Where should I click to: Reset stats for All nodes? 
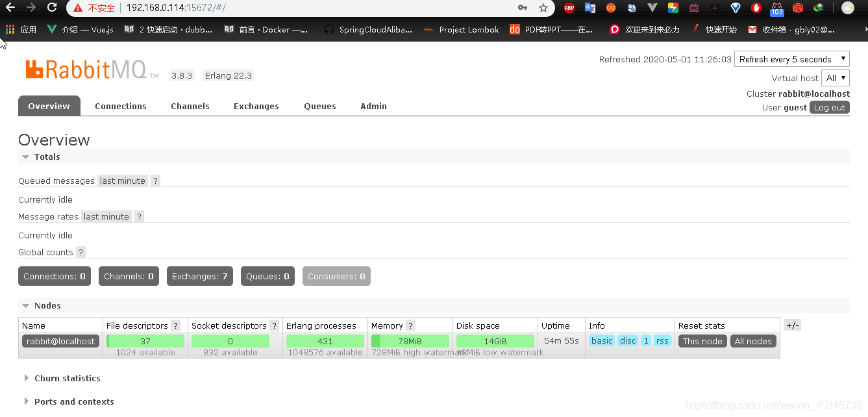click(753, 341)
